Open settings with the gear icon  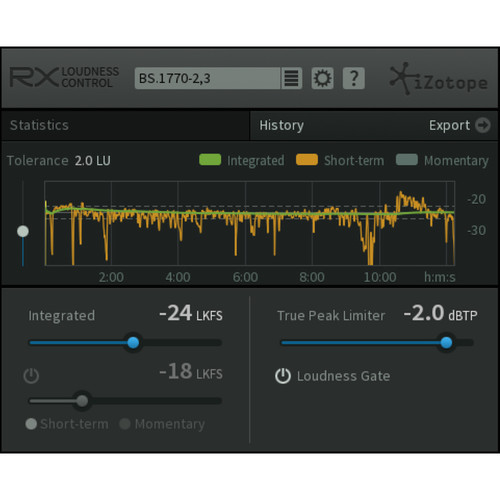[322, 78]
